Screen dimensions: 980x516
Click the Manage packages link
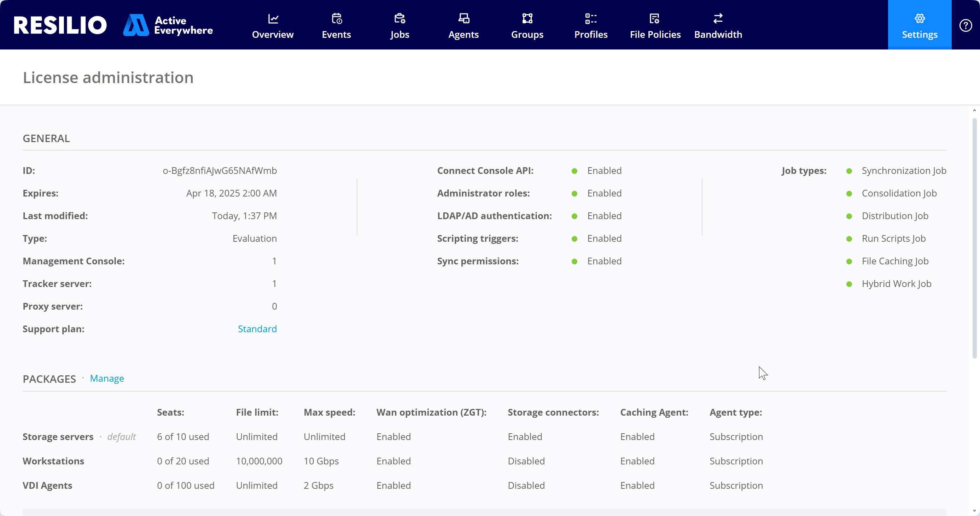pyautogui.click(x=107, y=379)
